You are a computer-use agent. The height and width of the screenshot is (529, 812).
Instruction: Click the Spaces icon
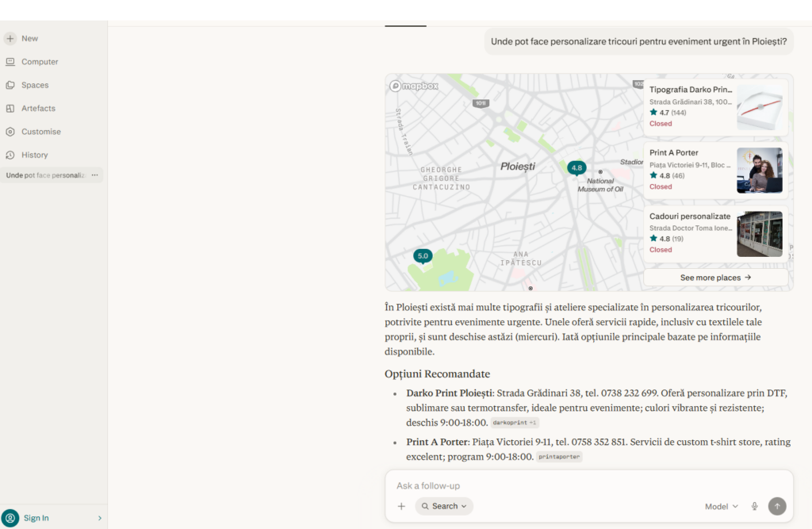click(10, 85)
